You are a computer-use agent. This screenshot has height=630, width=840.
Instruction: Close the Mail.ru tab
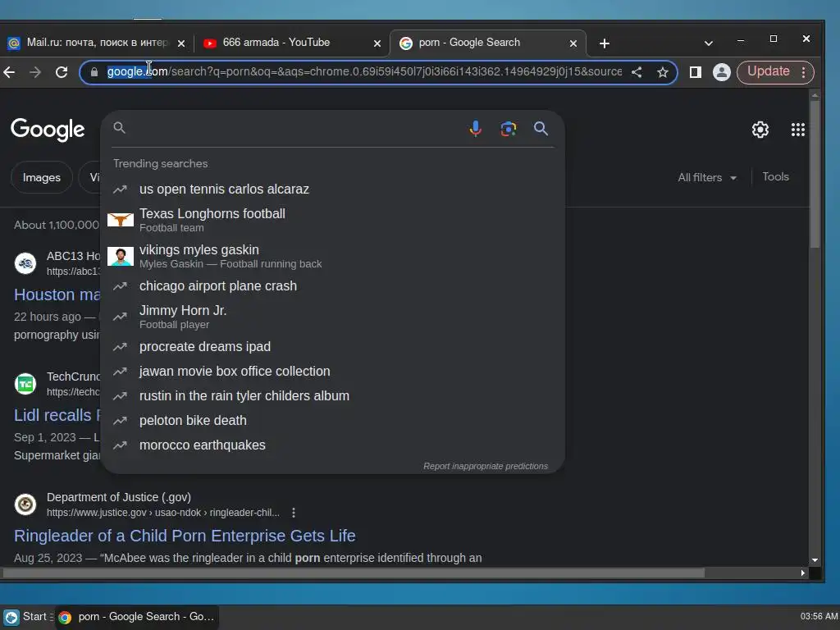tap(181, 43)
